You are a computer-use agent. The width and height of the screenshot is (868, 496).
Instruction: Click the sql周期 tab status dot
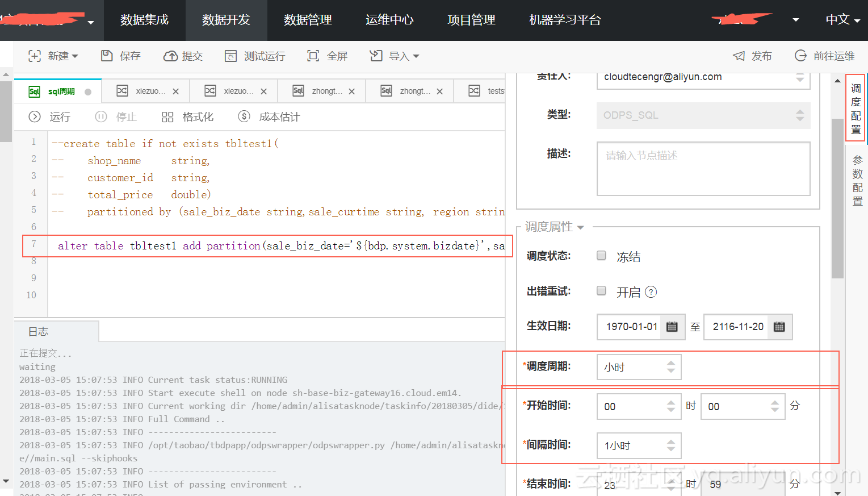tap(88, 91)
